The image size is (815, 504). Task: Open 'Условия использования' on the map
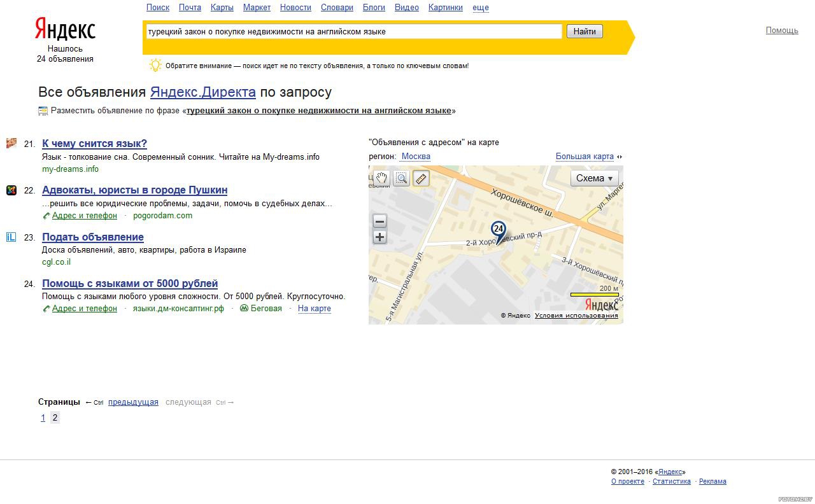[x=576, y=316]
